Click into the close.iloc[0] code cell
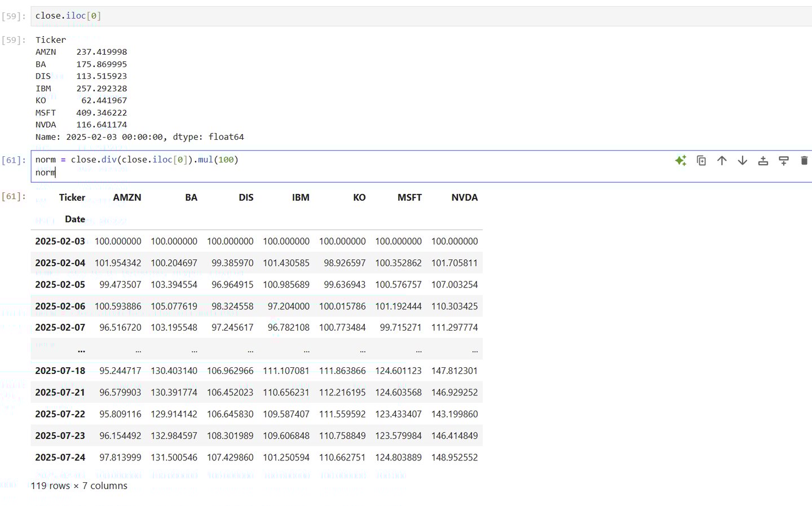Image resolution: width=812 pixels, height=506 pixels. pos(421,16)
